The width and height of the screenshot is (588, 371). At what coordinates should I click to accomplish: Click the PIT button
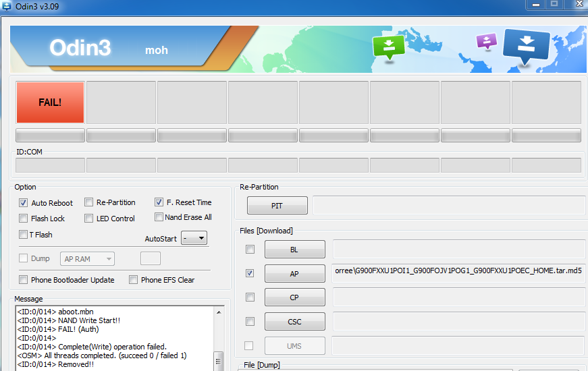[277, 205]
